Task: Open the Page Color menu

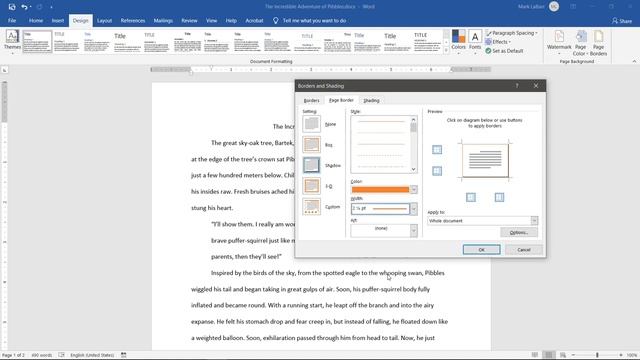Action: 580,42
